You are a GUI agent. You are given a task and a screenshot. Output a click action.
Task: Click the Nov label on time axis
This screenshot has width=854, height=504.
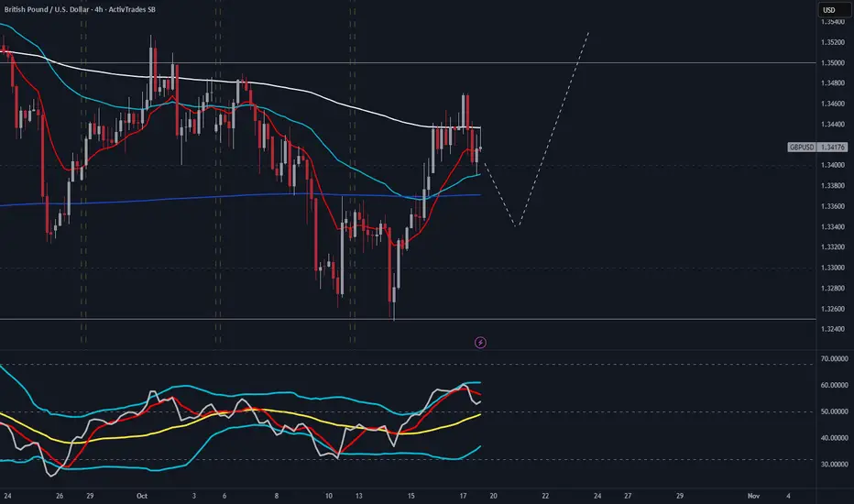[x=753, y=496]
